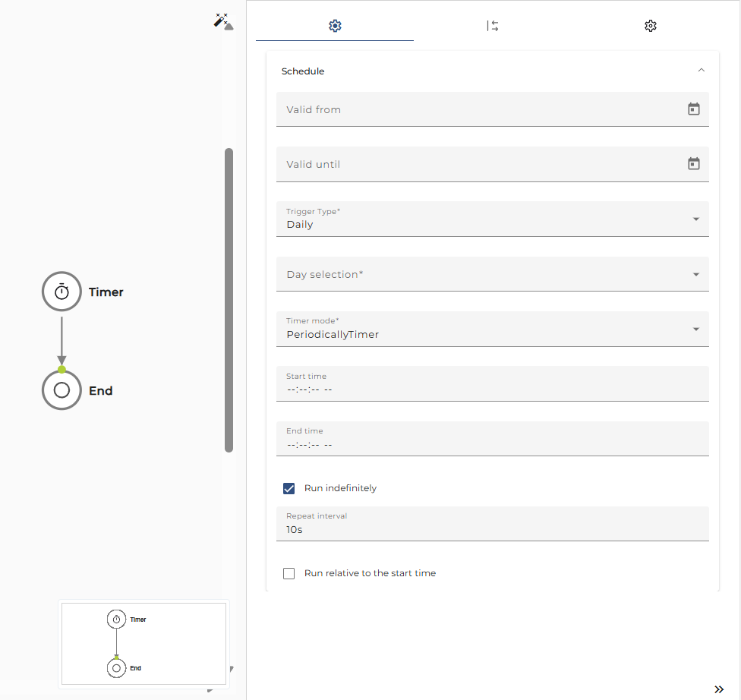
Task: Open the Trigger Type dropdown
Action: click(493, 219)
